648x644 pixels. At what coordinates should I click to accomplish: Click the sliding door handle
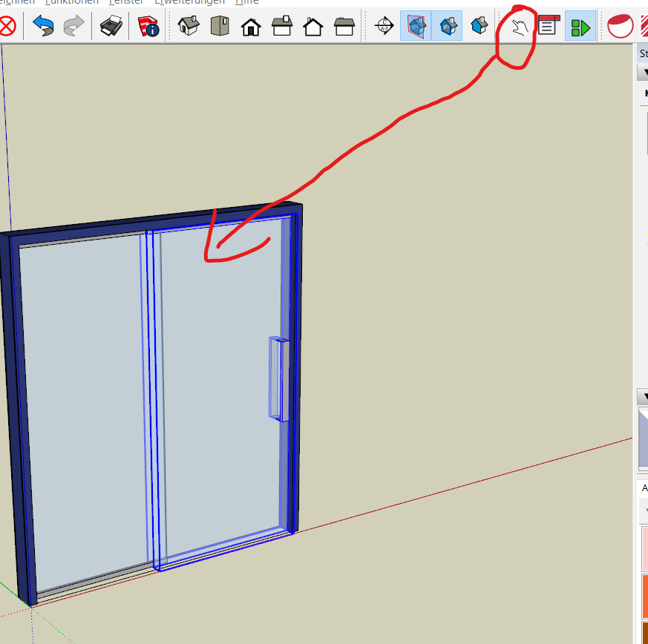[278, 379]
